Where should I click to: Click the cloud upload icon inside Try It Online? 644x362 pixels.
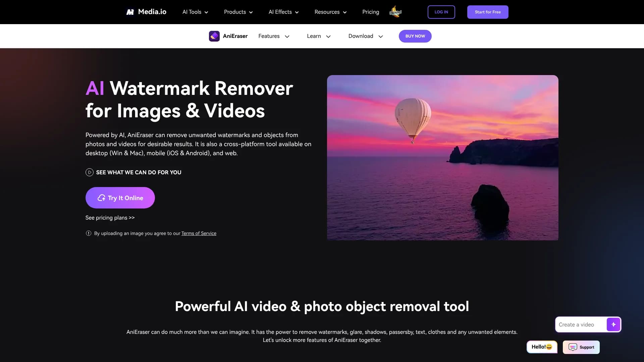pyautogui.click(x=101, y=198)
